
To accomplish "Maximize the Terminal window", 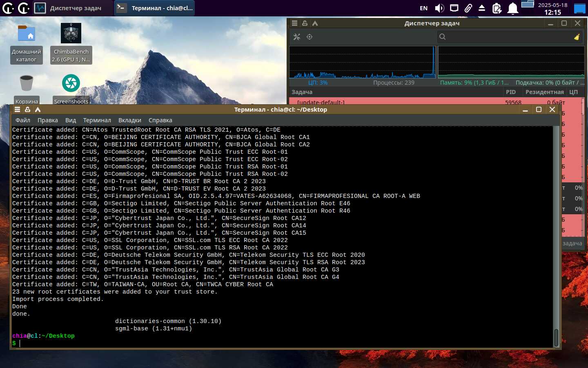I will tap(539, 110).
